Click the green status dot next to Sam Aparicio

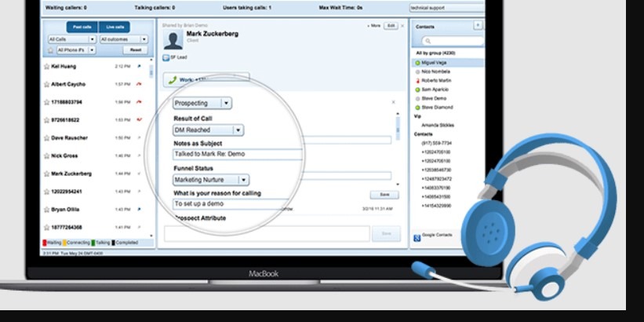pyautogui.click(x=418, y=90)
